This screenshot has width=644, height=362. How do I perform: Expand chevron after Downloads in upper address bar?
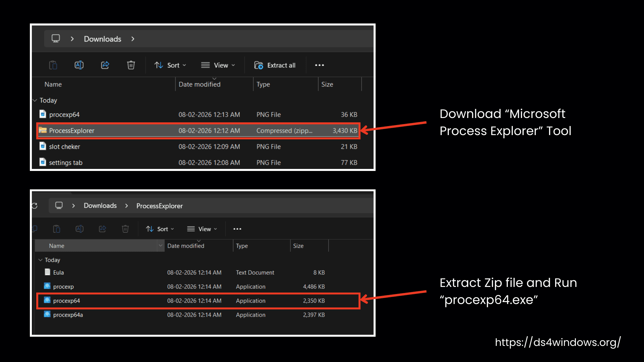133,39
